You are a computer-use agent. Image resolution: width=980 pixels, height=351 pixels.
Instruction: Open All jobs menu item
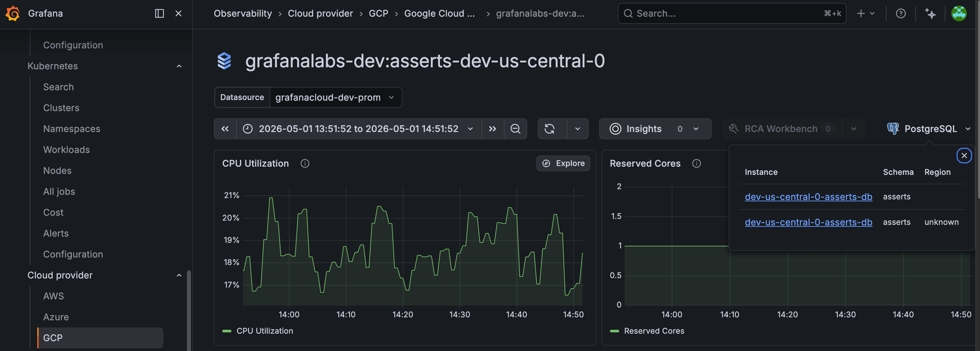(x=59, y=192)
